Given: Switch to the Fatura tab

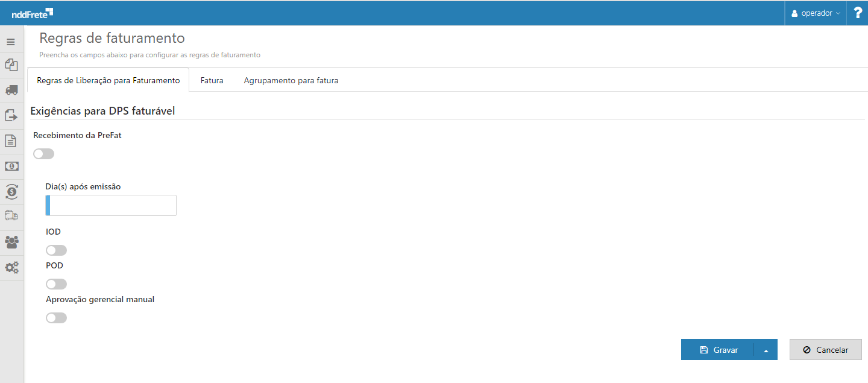Looking at the screenshot, I should coord(212,80).
